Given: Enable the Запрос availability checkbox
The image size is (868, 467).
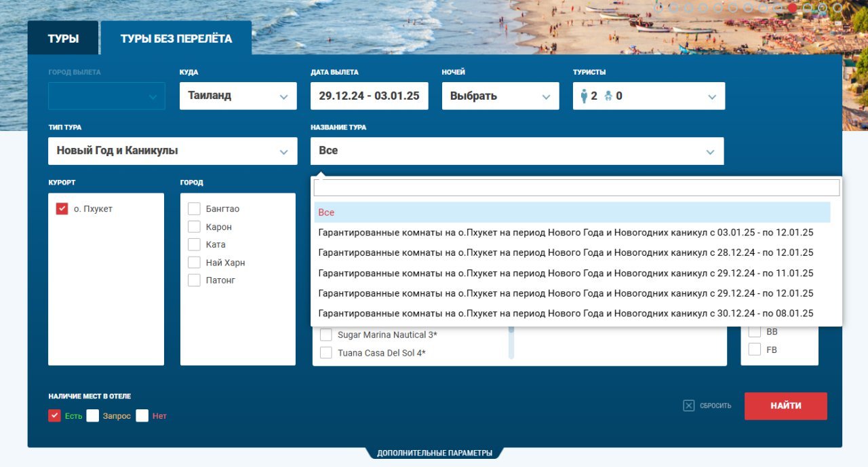Looking at the screenshot, I should pos(93,415).
